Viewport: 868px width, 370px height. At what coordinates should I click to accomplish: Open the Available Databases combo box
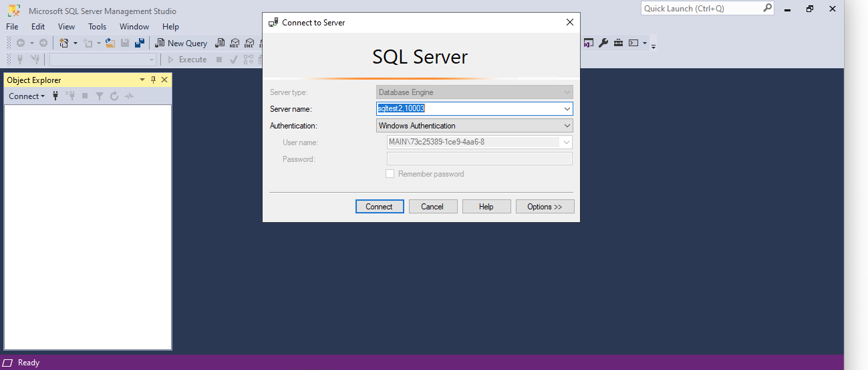[x=103, y=60]
